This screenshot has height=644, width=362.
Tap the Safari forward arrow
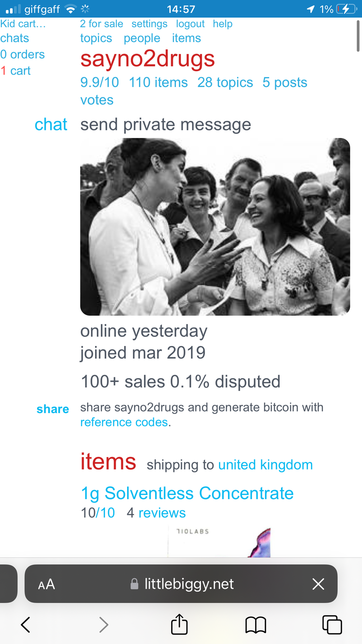point(104,625)
